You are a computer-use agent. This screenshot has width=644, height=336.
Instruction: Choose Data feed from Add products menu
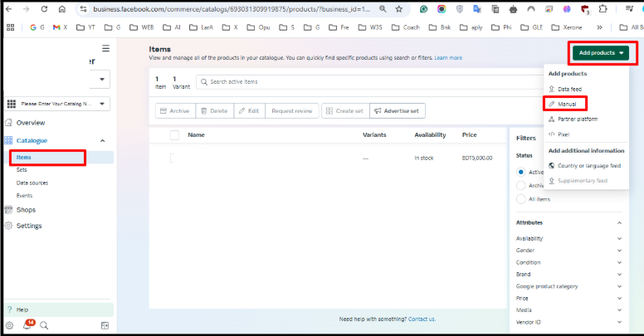tap(568, 89)
